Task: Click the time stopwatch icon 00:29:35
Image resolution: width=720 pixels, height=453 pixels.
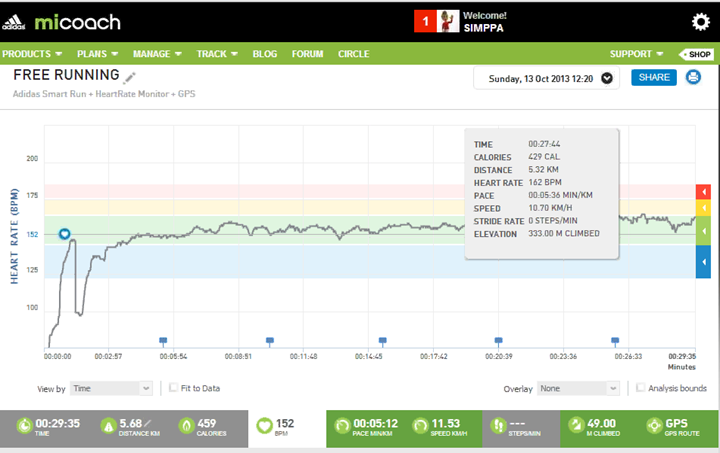Action: 25,426
